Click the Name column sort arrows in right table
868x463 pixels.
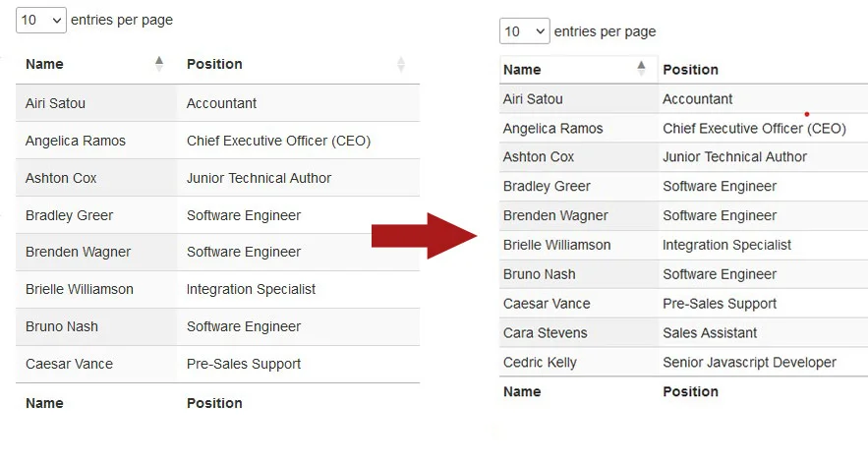click(x=642, y=69)
